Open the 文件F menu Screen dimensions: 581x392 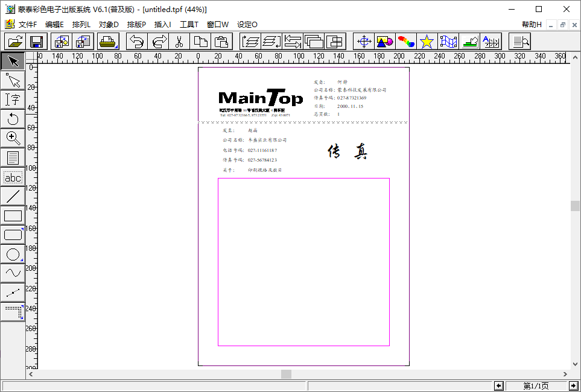28,25
